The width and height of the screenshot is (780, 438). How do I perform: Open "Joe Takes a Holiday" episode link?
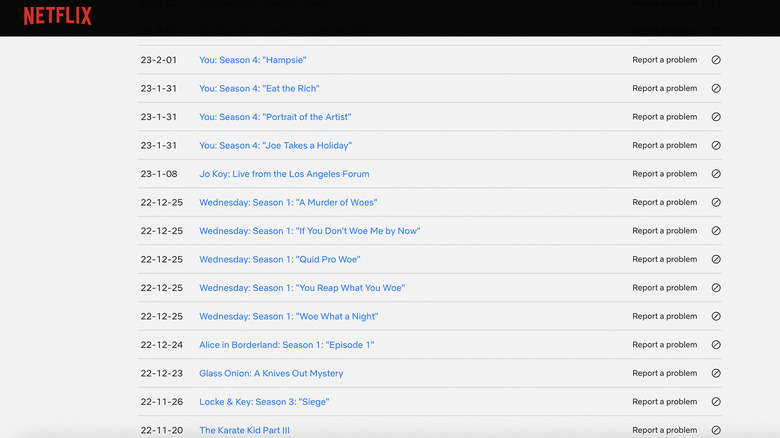276,145
